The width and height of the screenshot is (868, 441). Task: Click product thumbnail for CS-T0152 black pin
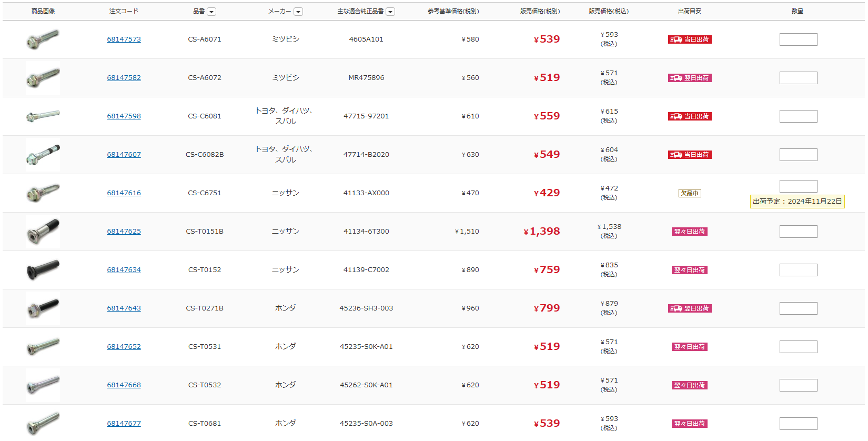(x=43, y=270)
